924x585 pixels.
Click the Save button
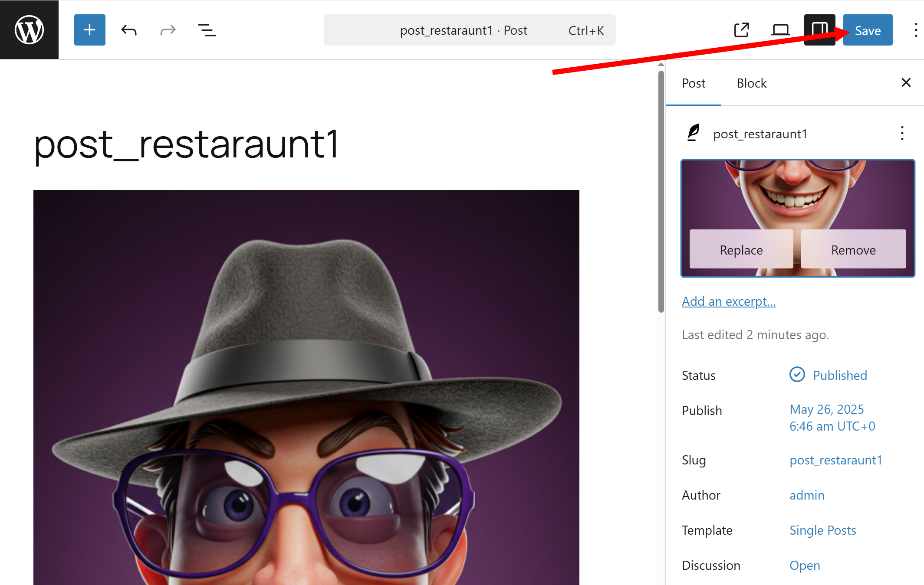(x=867, y=30)
